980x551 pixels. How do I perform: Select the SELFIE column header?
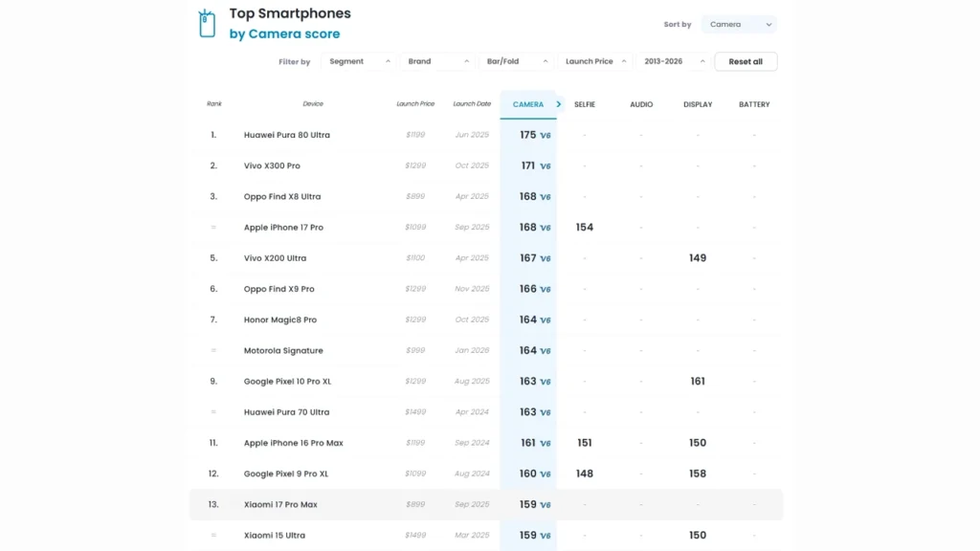(584, 103)
